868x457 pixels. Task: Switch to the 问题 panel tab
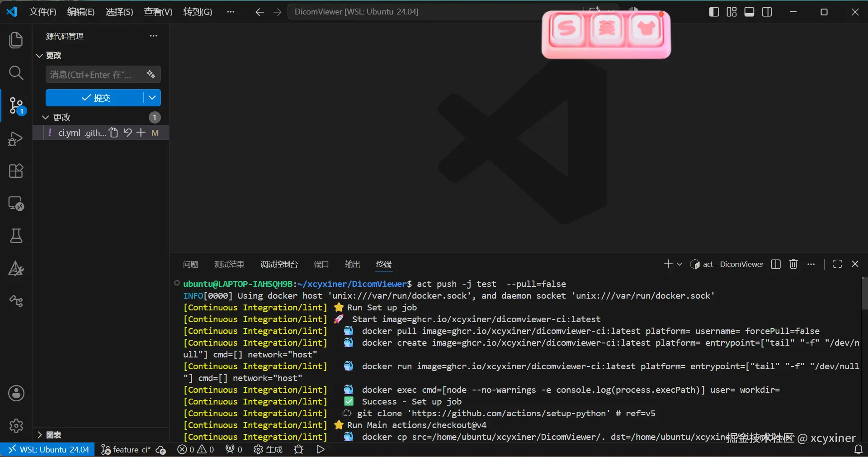point(191,264)
